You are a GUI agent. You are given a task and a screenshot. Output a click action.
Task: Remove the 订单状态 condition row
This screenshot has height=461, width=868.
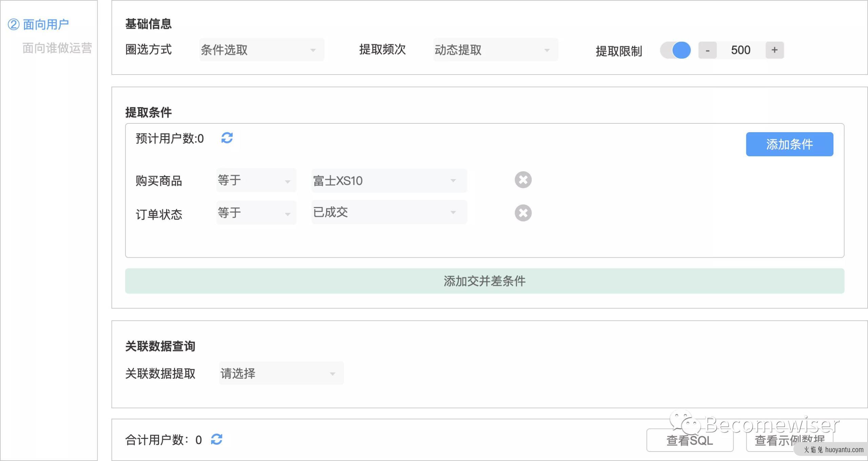[x=523, y=213]
